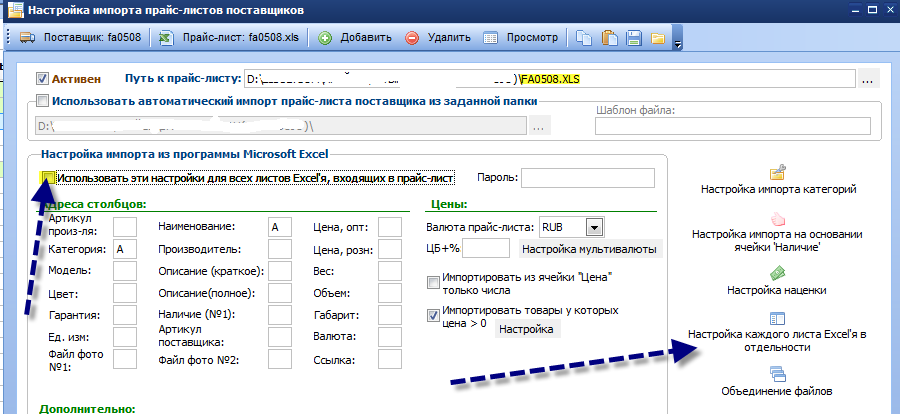Click the Описание (краткое) column field
The image size is (900, 414).
click(x=280, y=271)
